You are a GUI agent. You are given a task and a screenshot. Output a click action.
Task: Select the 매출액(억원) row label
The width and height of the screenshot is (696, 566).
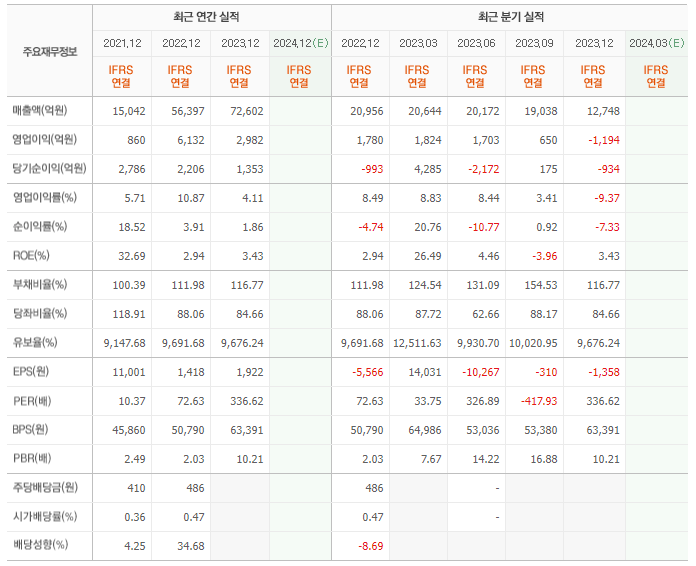40,110
